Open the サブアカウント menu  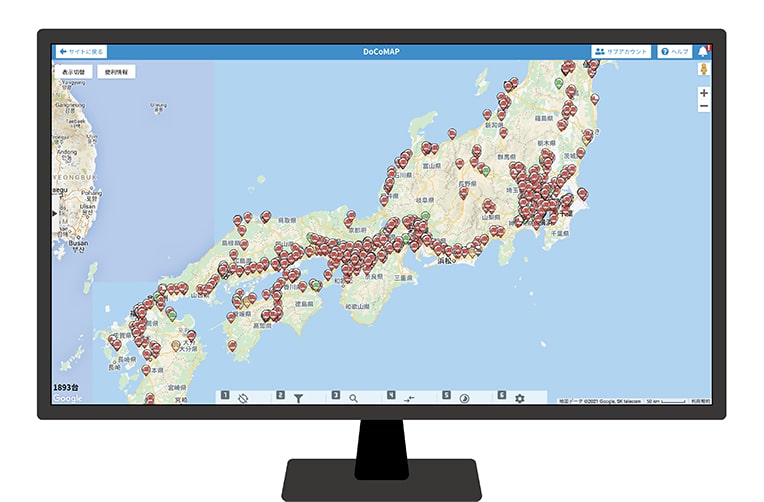coord(621,51)
